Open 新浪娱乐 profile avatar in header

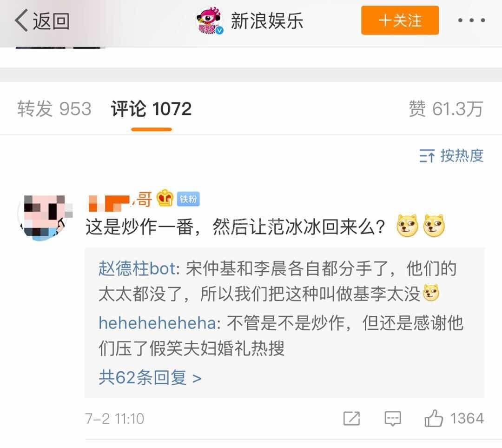pos(210,21)
